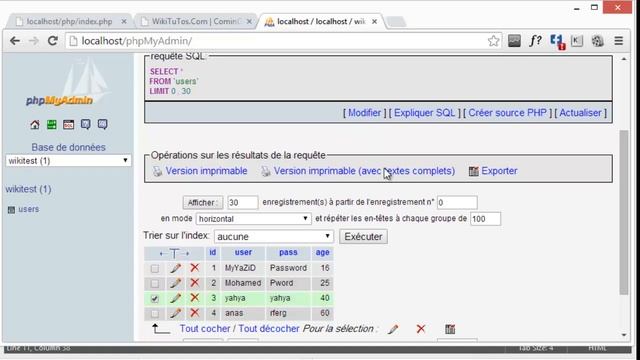Edit row 4 anas pencil icon
The image size is (640, 360).
[176, 313]
